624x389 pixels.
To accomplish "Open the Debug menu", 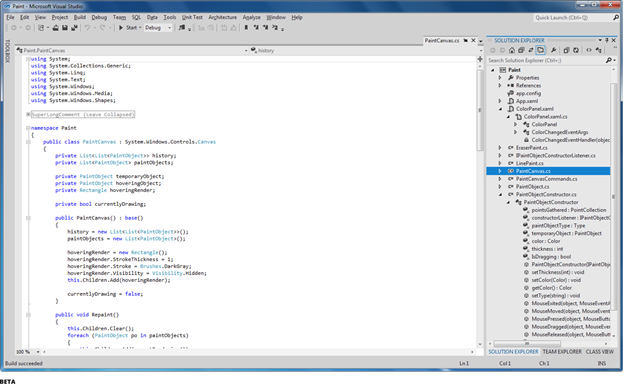I will coord(99,18).
